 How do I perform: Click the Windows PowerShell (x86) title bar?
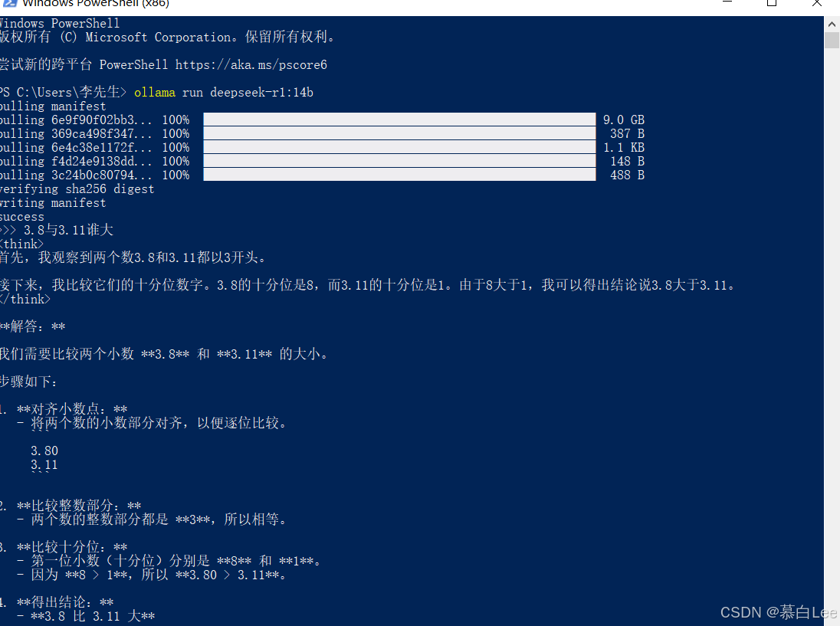tap(307, 4)
